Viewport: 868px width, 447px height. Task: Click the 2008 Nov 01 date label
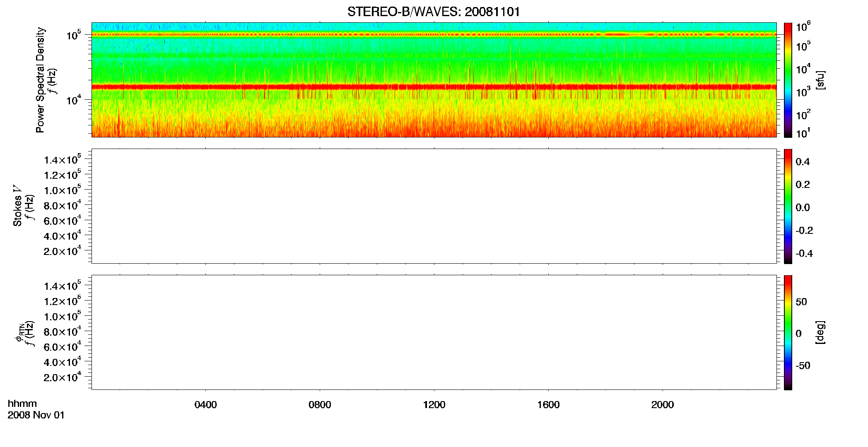(36, 415)
